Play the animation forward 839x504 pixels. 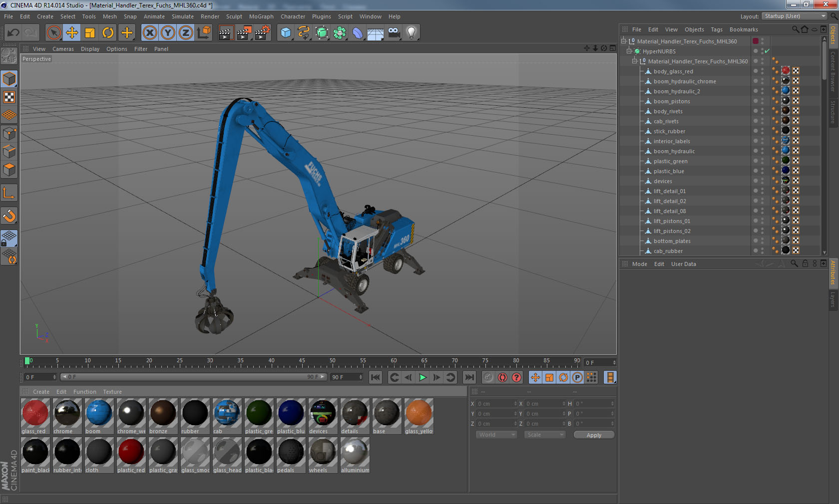tap(422, 377)
